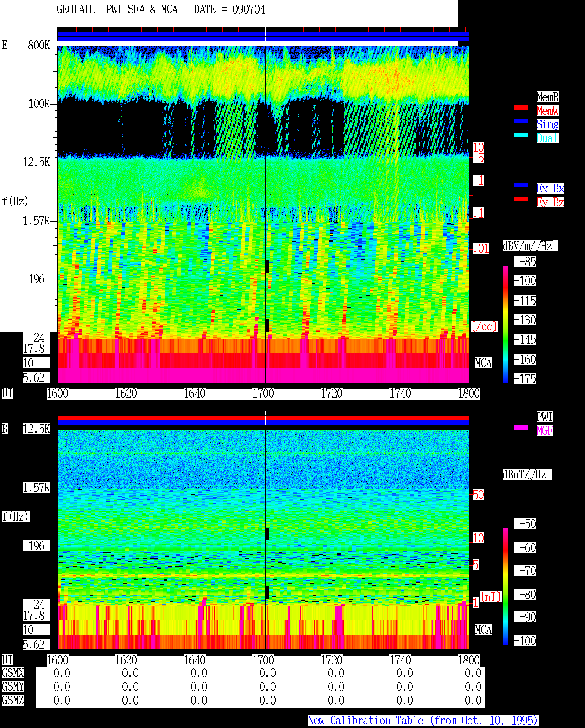The height and width of the screenshot is (728, 585).
Task: Click the red Ey Bz legend marker
Action: (x=521, y=199)
